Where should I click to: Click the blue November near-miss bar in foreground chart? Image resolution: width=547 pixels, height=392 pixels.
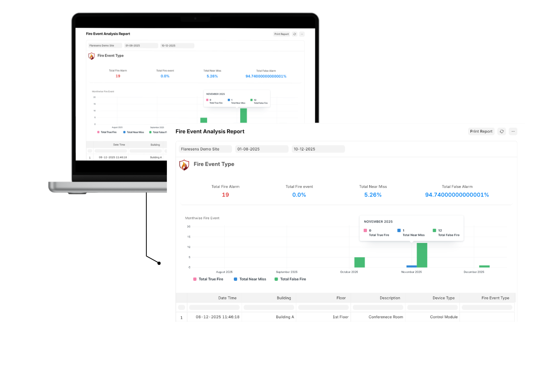point(411,266)
